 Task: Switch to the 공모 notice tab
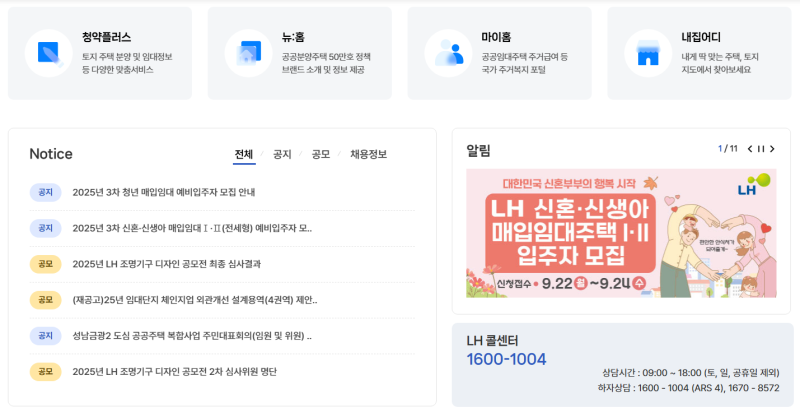point(321,154)
